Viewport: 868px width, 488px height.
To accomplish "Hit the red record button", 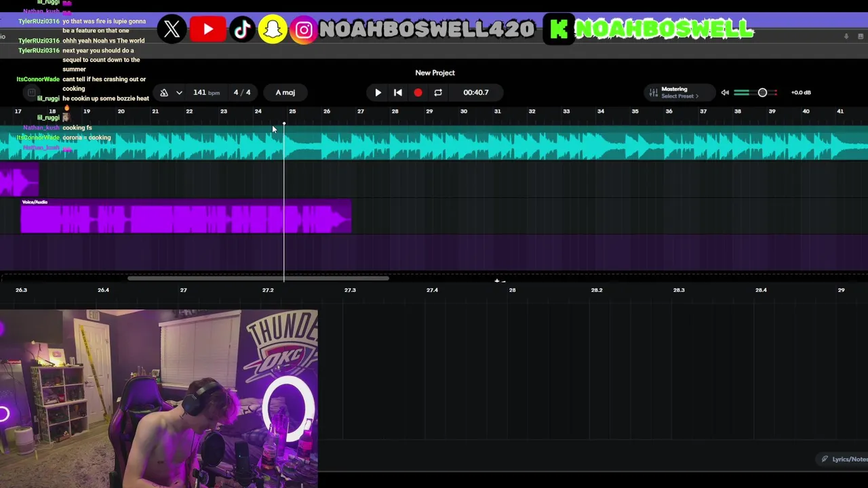I will (418, 93).
